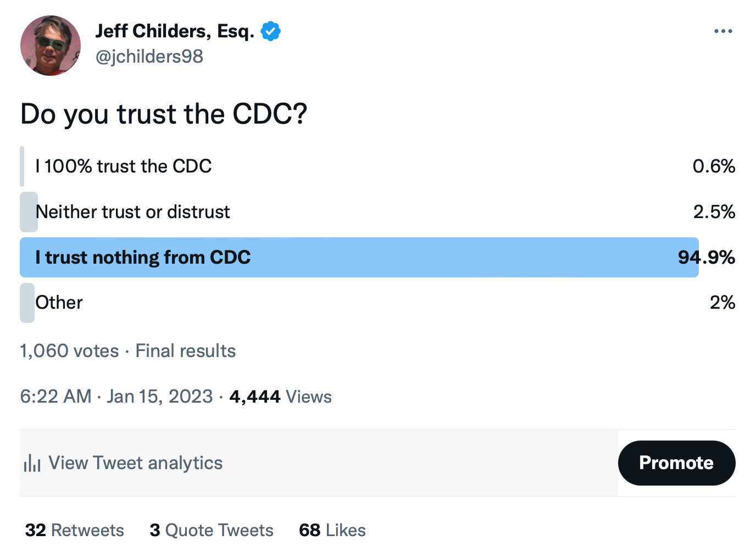The image size is (756, 557).
Task: Show the 68 Likes list
Action: pyautogui.click(x=332, y=530)
